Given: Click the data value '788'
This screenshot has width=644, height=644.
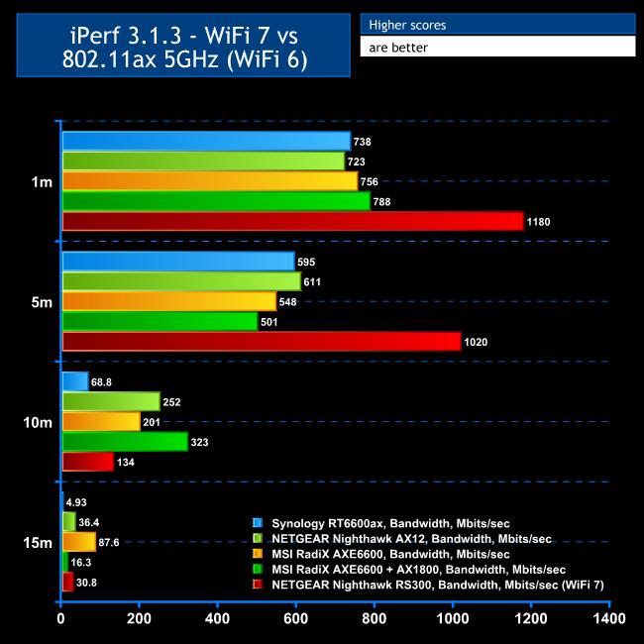Looking at the screenshot, I should 382,202.
